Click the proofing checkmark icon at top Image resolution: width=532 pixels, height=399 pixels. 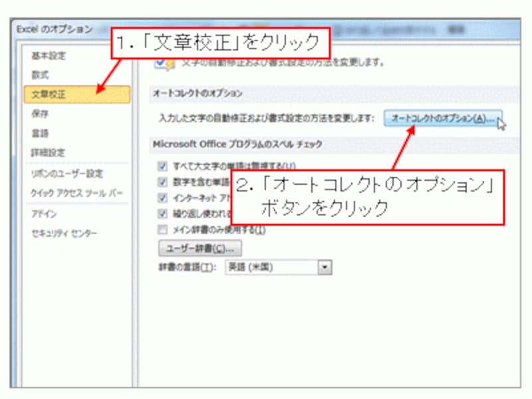tap(164, 63)
